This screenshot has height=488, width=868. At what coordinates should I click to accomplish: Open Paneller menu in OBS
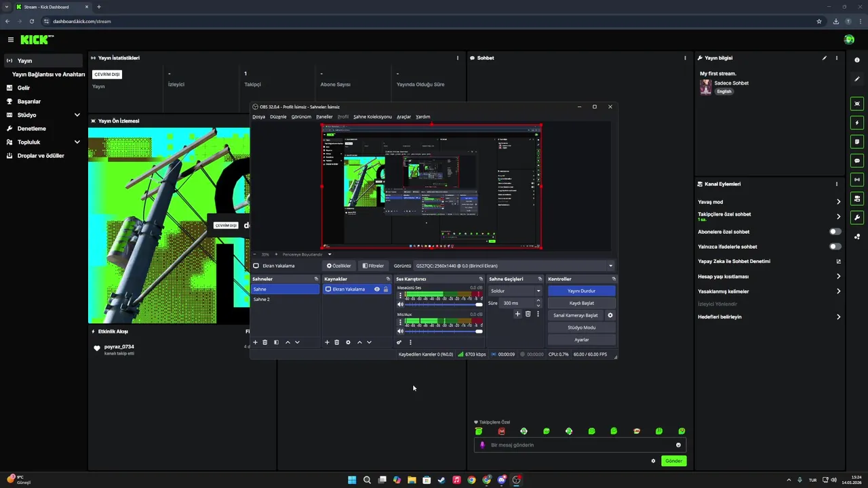click(x=324, y=117)
